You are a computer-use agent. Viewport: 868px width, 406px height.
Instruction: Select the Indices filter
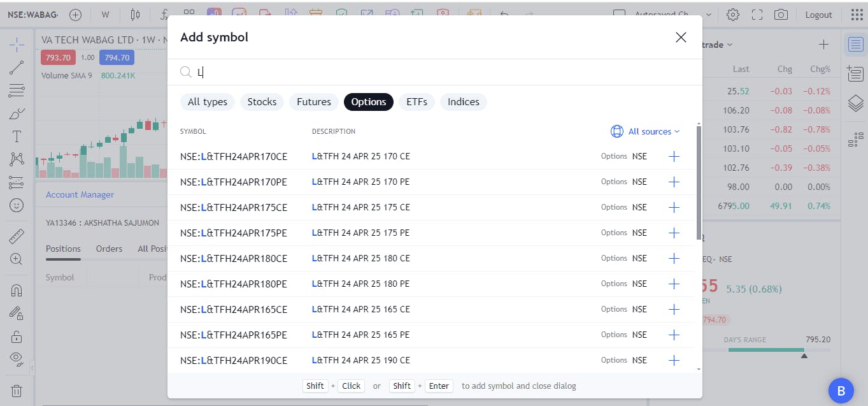(464, 102)
